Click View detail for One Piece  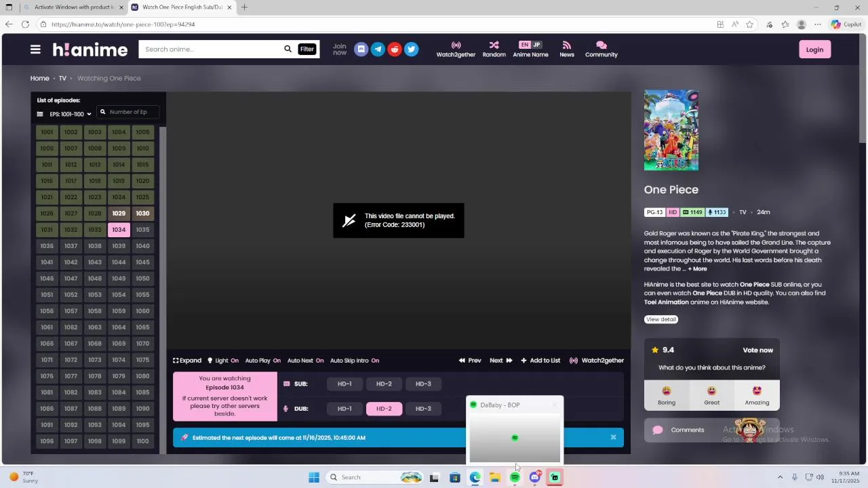tap(661, 319)
